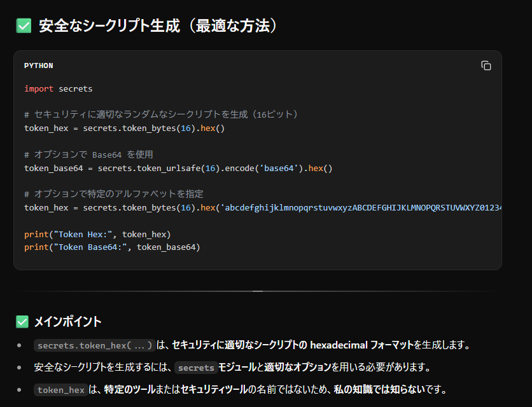
Task: Click the token_base64 = secrets.token_urlsafe(16) line
Action: [x=178, y=169]
